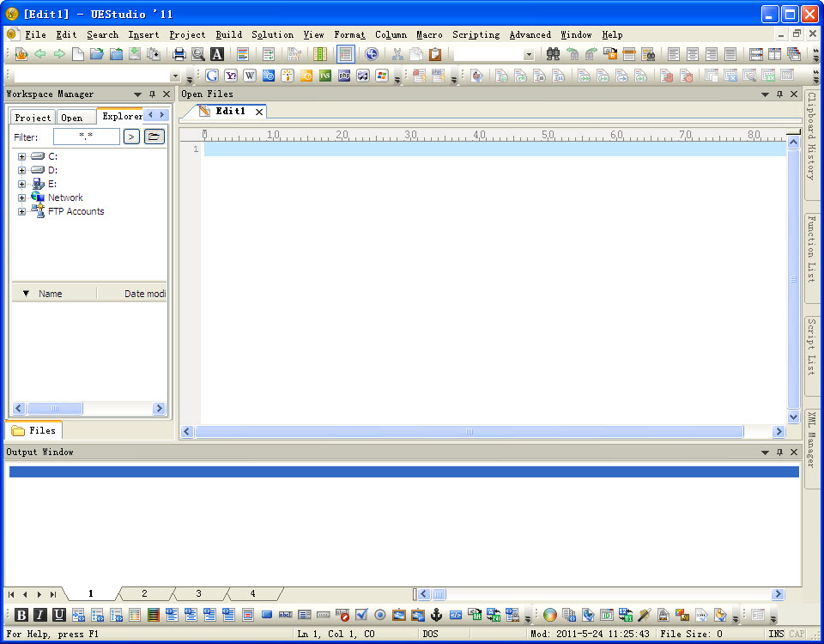
Task: Click the editor vertical scrollbar thumb
Action: [793, 278]
